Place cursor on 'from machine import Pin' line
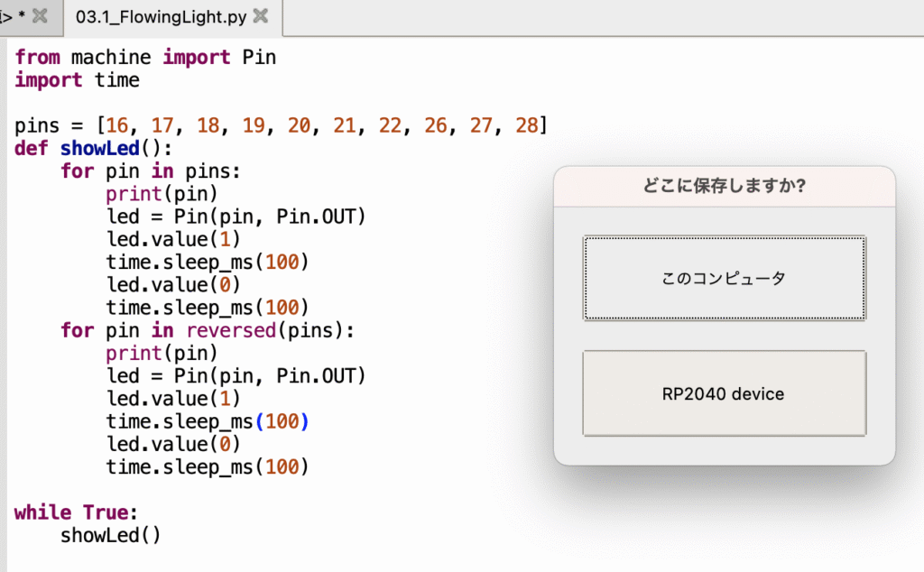 pyautogui.click(x=145, y=58)
